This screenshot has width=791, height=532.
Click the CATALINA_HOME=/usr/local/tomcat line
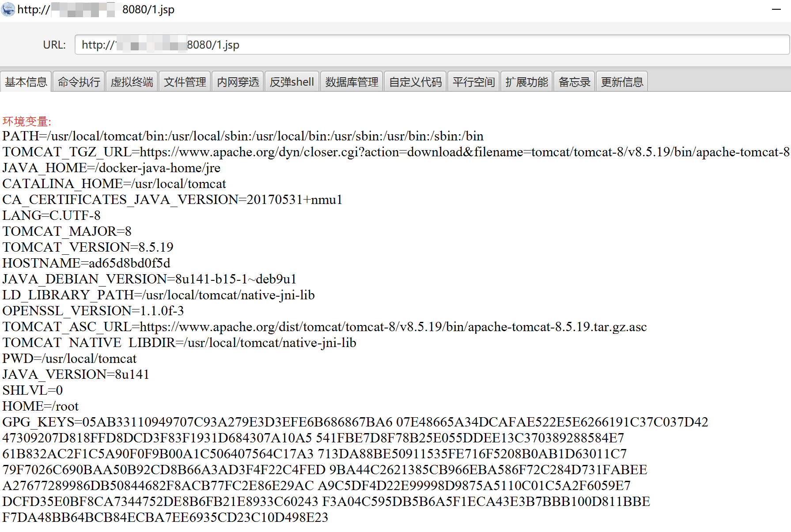tap(114, 184)
